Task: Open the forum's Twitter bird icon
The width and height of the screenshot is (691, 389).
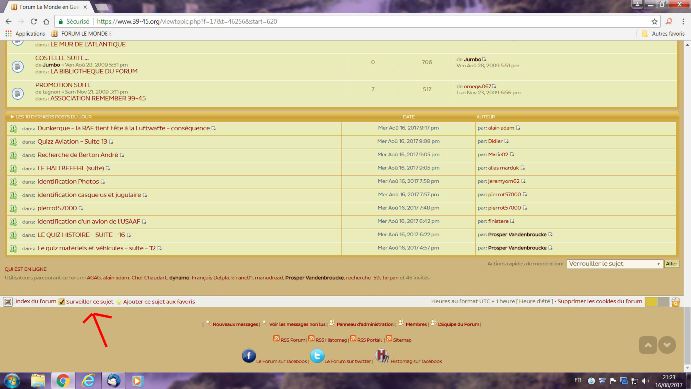Action: [317, 356]
